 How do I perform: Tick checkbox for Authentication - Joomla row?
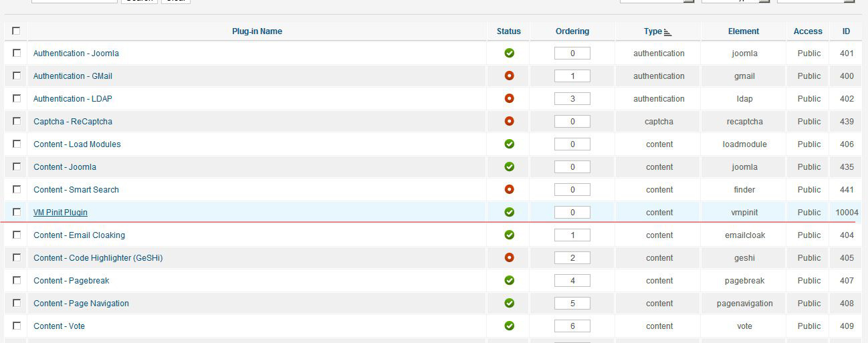(17, 53)
